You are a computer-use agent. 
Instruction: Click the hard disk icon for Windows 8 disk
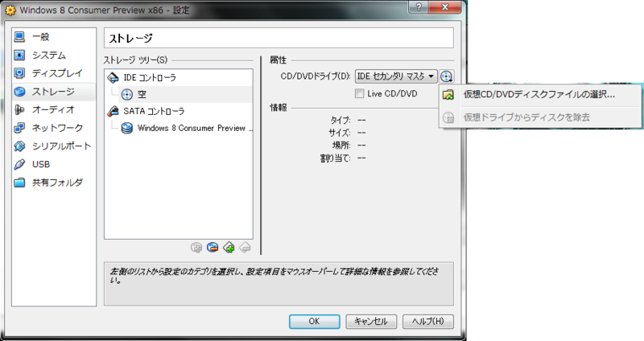point(127,129)
